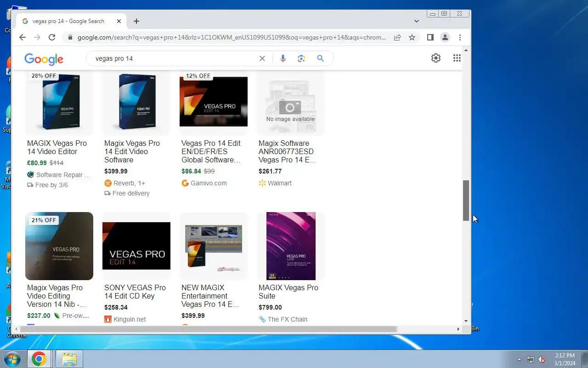Viewport: 588px width, 368px height.
Task: Open Windows Explorer from the taskbar
Action: [69, 359]
